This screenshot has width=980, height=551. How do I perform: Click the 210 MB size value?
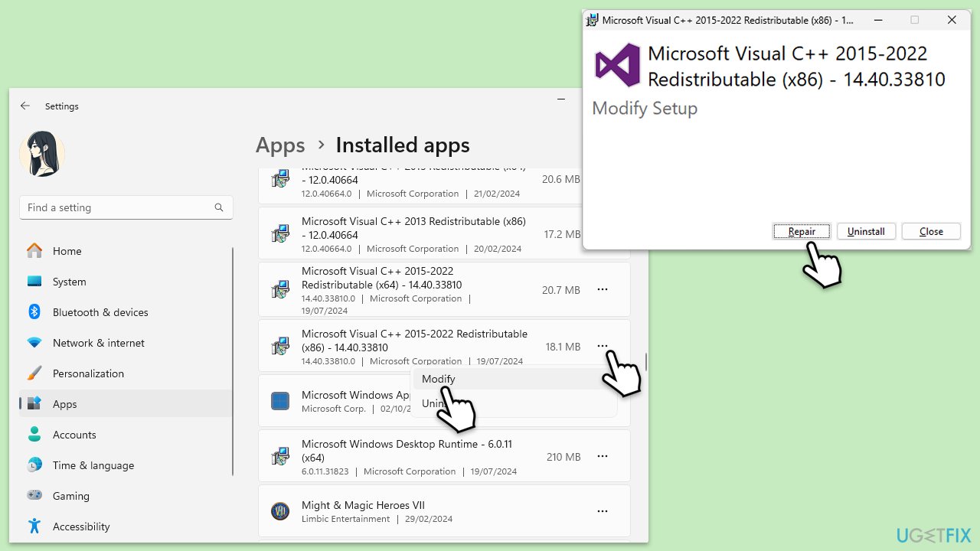click(563, 457)
